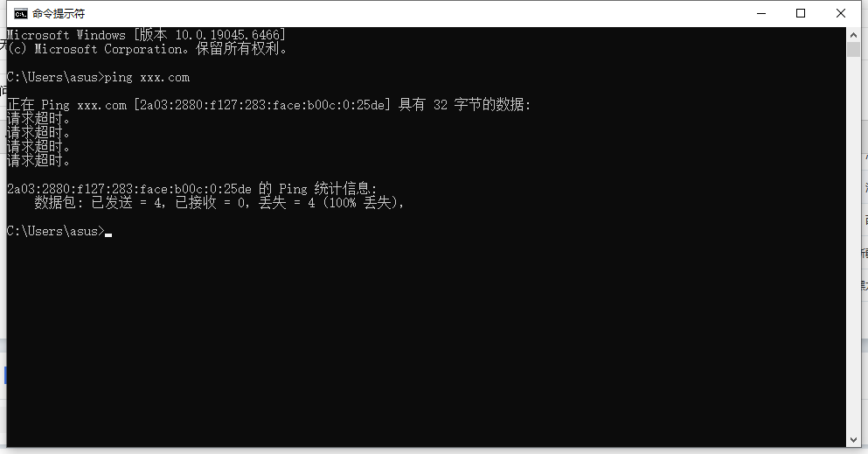Close the 命令提示符 window

(x=840, y=13)
